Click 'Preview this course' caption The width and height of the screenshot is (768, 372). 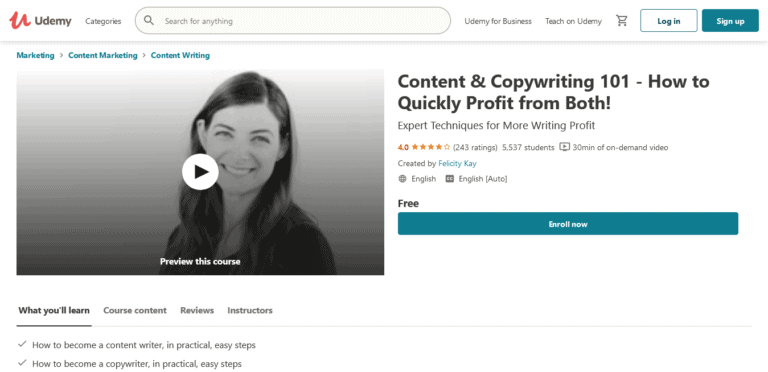(200, 261)
